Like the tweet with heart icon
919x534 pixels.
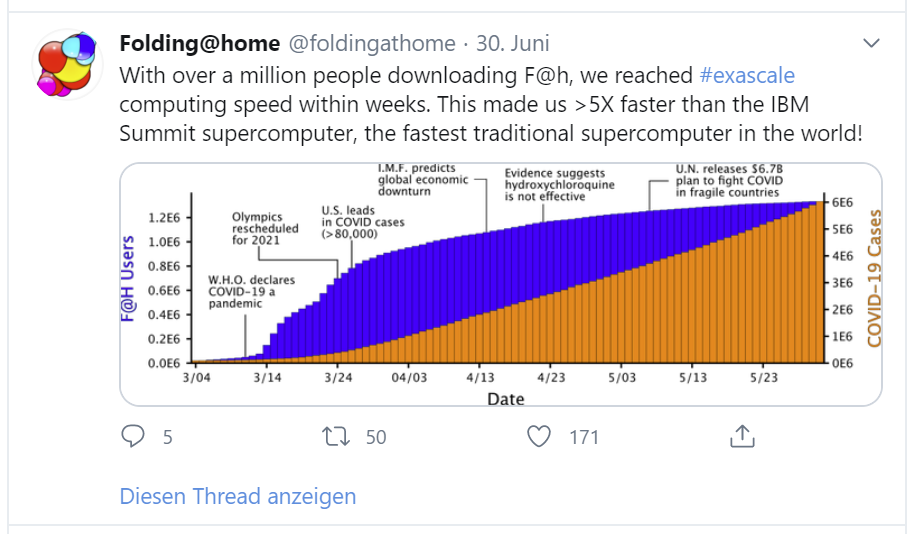(x=539, y=437)
